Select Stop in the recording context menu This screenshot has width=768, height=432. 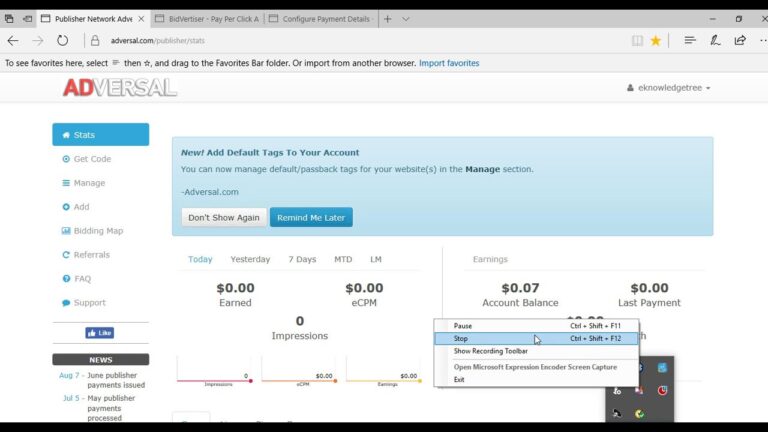tap(461, 339)
